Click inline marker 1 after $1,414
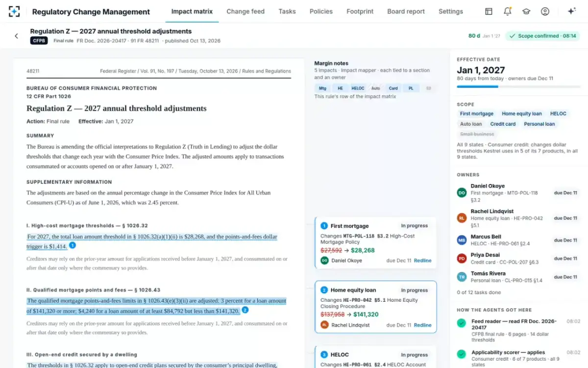Image resolution: width=588 pixels, height=368 pixels. tap(72, 245)
